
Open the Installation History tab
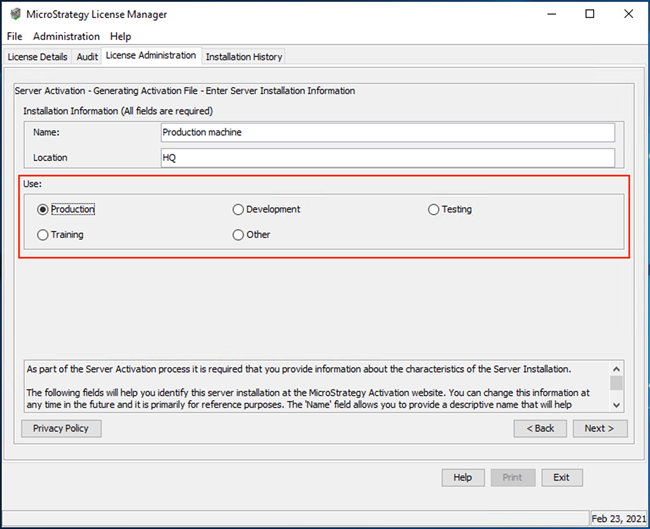(x=244, y=57)
